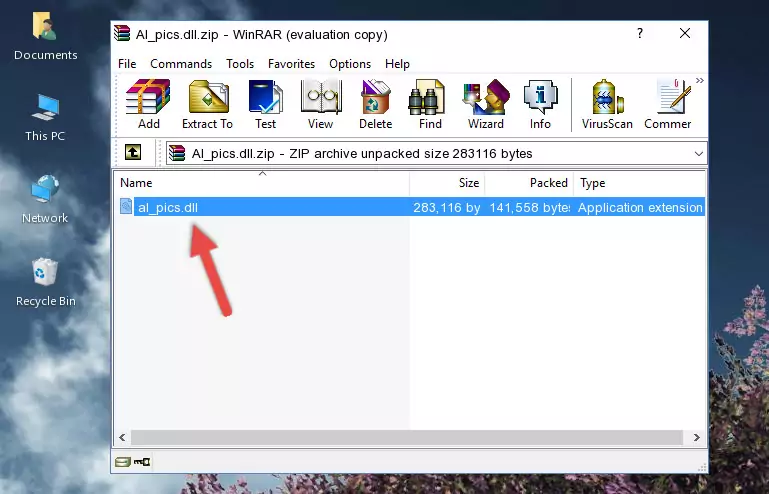
Task: Select the Network desktop icon
Action: coord(45,199)
